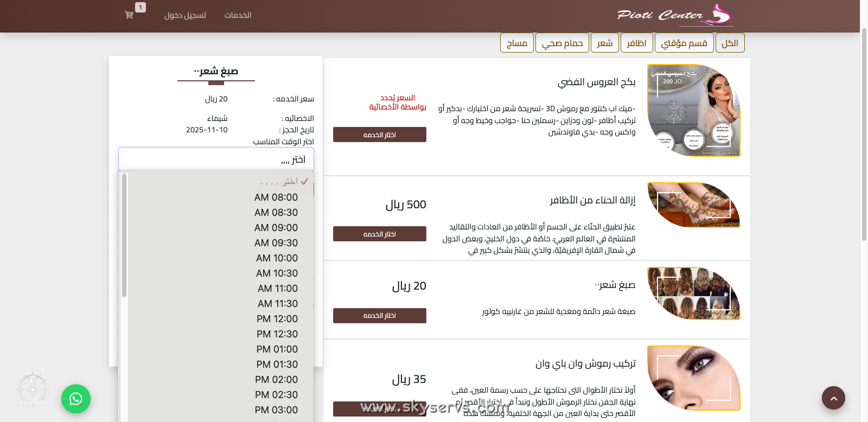Click 'تسجيل دخول' login link
The image size is (868, 422).
185,15
